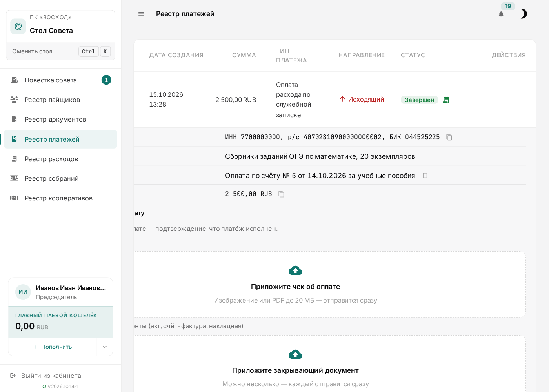Copy the ИНН bank details line

coord(449,137)
